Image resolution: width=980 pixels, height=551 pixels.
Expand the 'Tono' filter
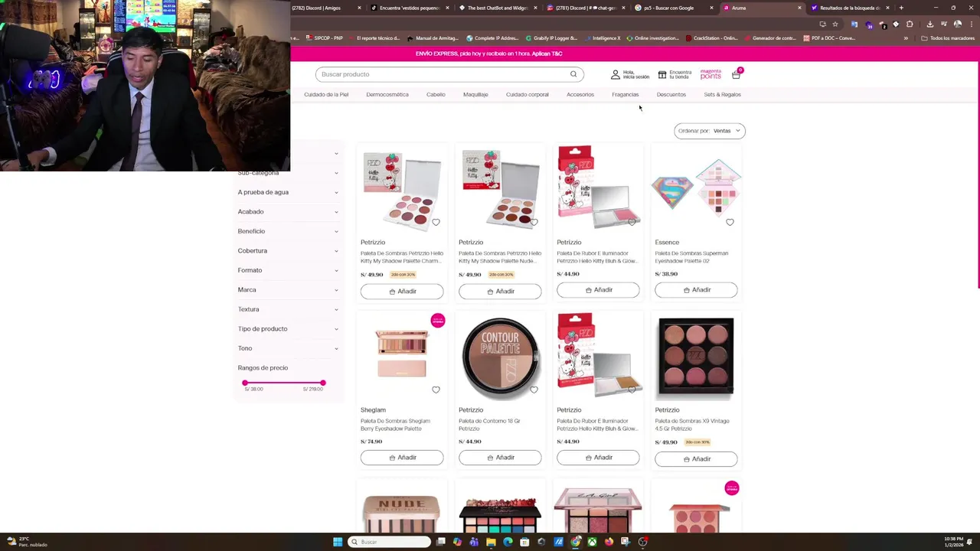288,348
